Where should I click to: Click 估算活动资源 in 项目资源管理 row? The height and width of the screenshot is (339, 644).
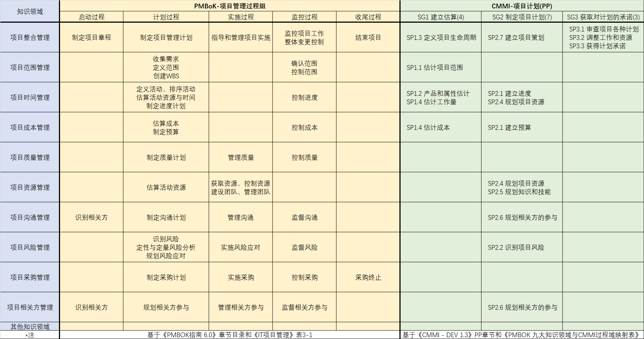pos(166,187)
